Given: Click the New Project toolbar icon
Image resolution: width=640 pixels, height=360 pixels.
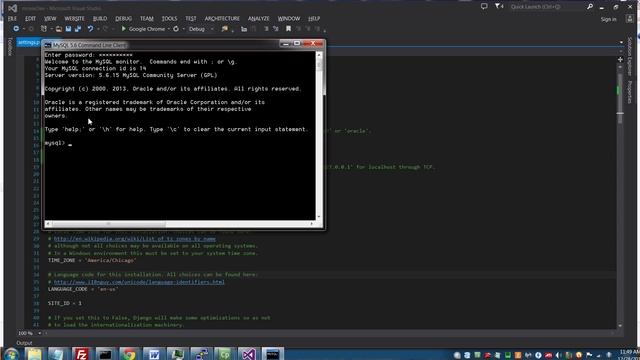Looking at the screenshot, I should tap(44, 29).
